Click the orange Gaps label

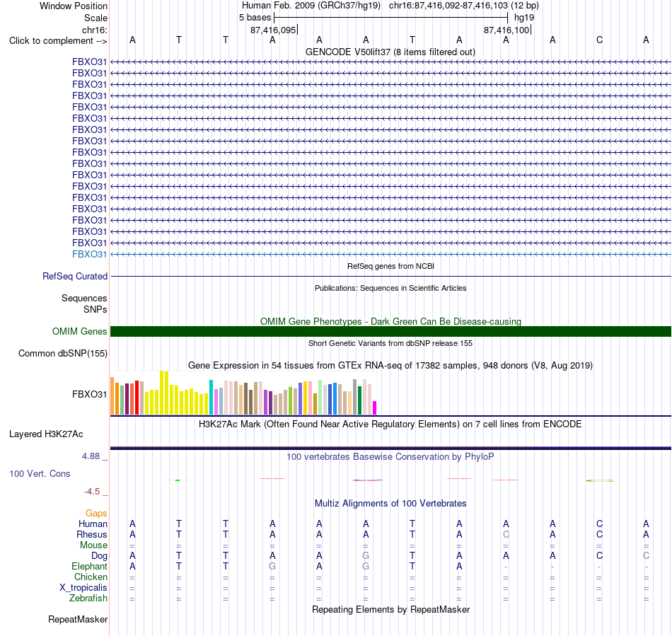tap(96, 513)
